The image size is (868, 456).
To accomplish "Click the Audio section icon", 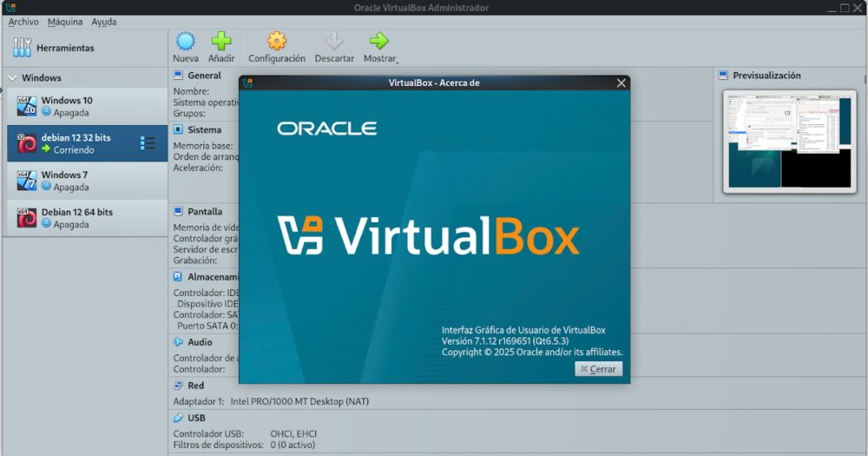I will (x=178, y=342).
